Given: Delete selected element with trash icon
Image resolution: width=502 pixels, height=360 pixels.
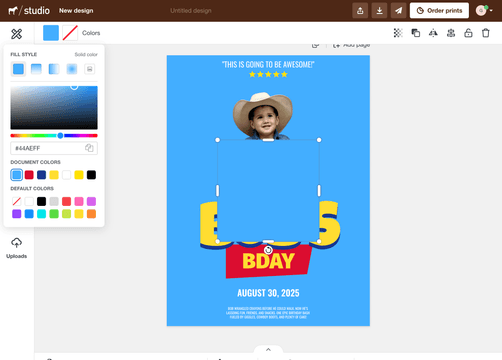Looking at the screenshot, I should coord(486,33).
